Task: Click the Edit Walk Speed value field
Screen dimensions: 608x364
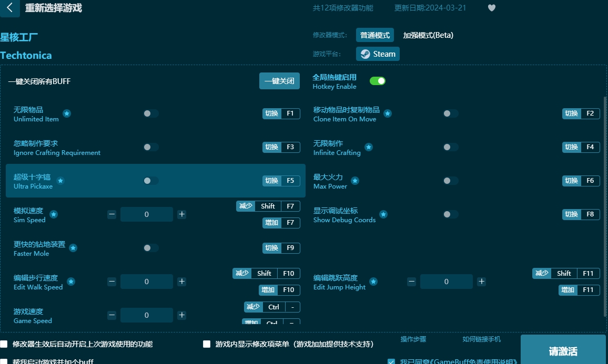Action: [x=147, y=282]
